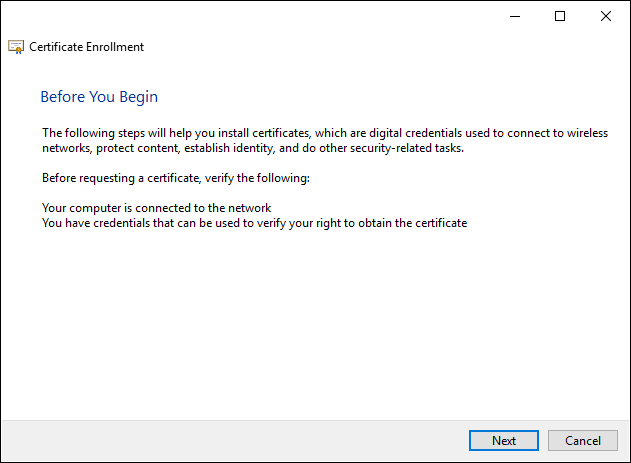The height and width of the screenshot is (463, 631).
Task: Proceed with the Next button
Action: (504, 440)
